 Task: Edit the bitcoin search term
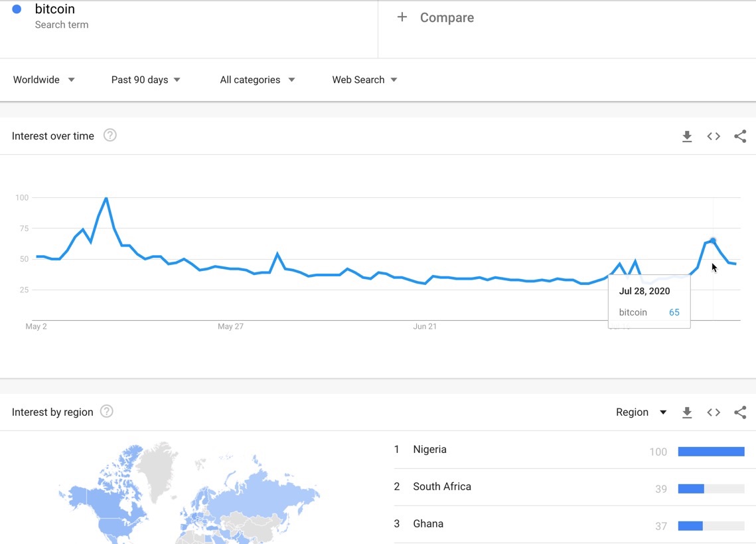[55, 9]
